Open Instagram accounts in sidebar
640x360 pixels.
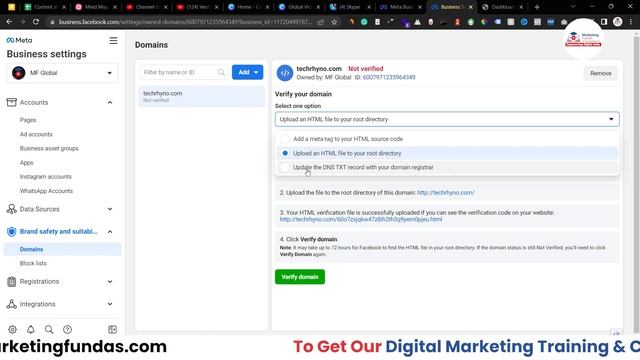[x=45, y=176]
